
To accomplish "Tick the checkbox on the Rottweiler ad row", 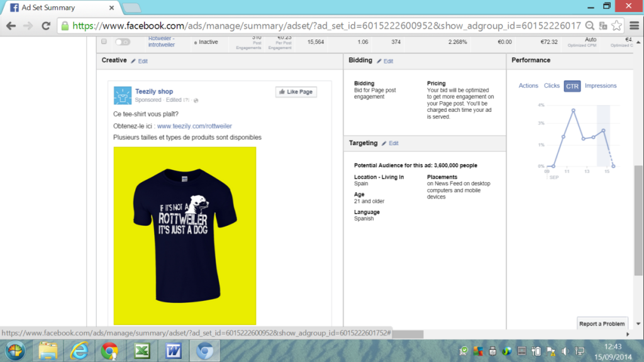I will point(104,41).
